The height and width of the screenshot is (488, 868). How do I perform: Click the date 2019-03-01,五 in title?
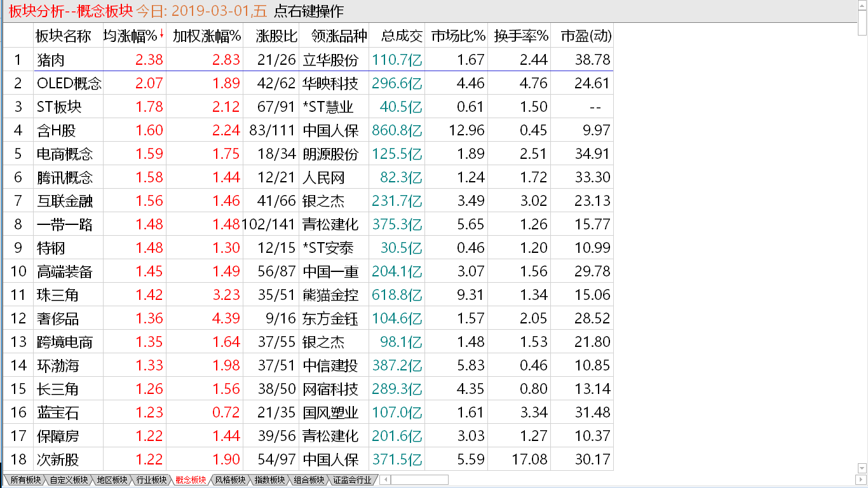[219, 11]
